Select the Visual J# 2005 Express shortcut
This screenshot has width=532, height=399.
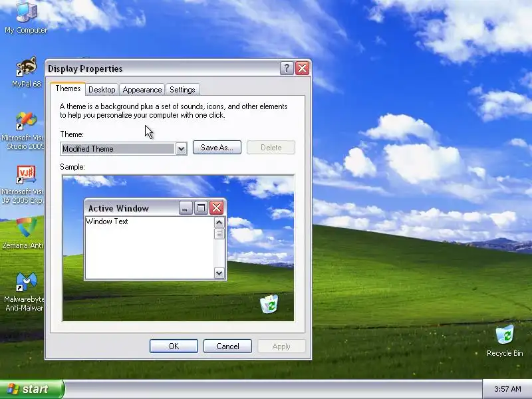(24, 185)
